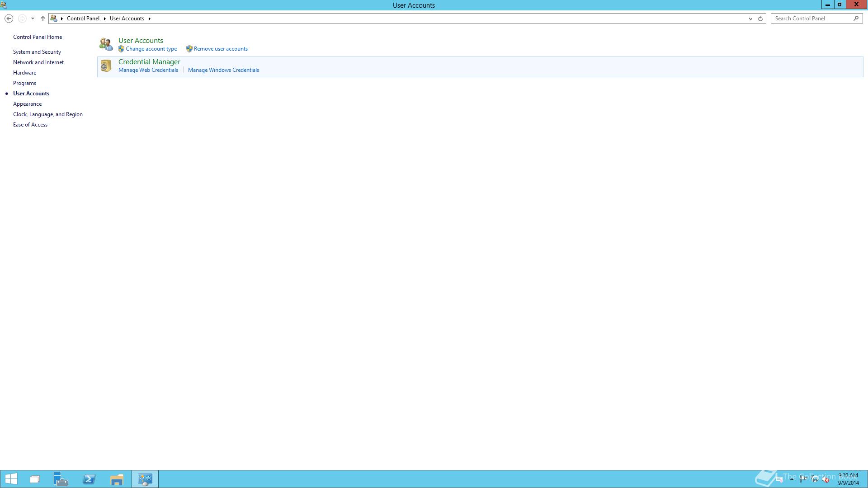Open the User Accounts category icon

click(106, 44)
